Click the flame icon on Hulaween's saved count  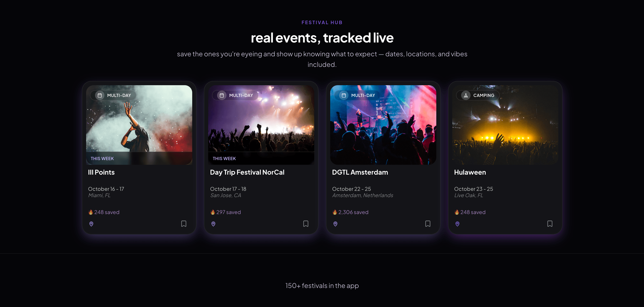pos(457,212)
